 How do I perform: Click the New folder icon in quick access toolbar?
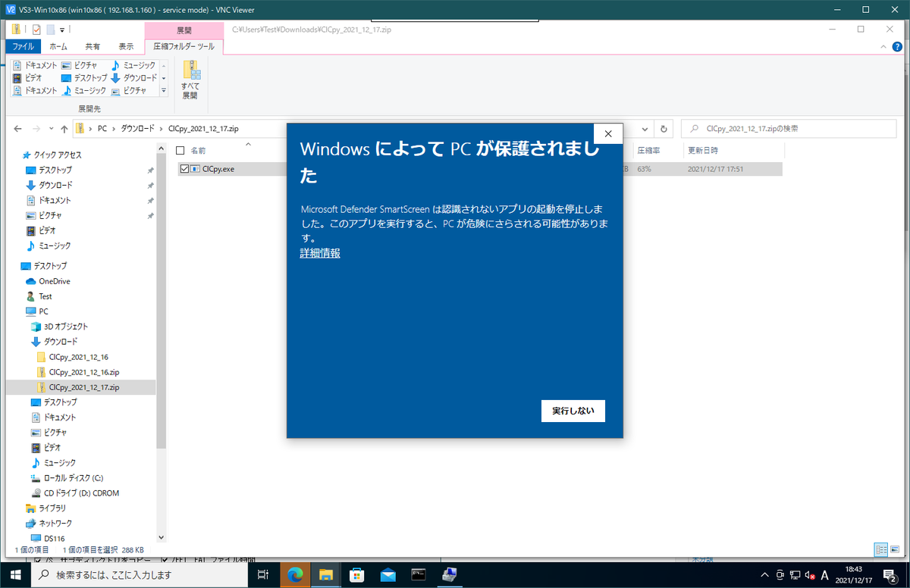pyautogui.click(x=50, y=30)
